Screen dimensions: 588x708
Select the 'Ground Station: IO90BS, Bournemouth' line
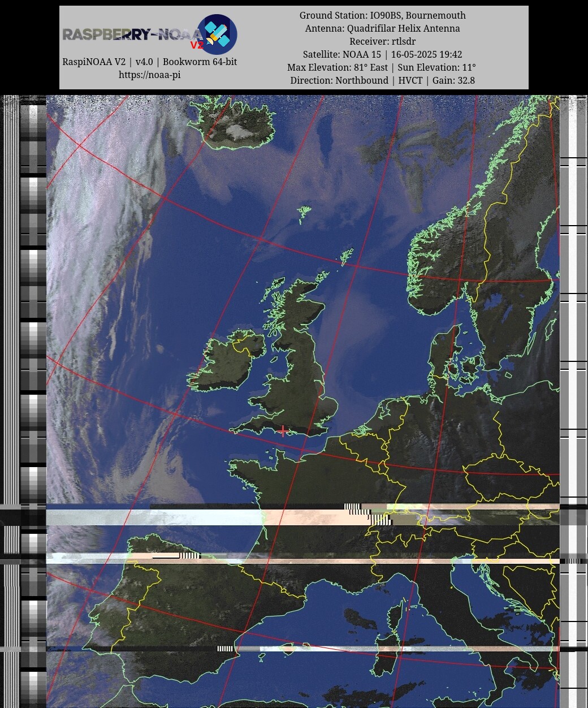(x=383, y=15)
